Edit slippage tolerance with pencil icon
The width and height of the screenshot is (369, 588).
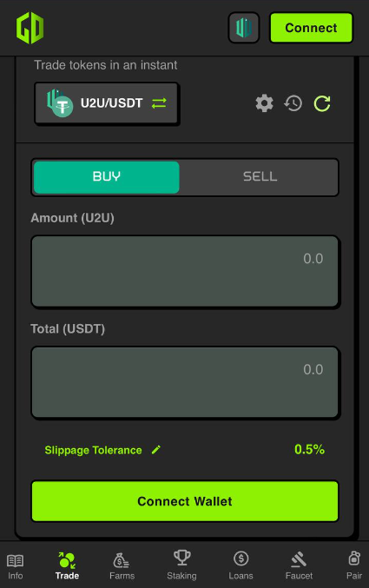point(156,450)
